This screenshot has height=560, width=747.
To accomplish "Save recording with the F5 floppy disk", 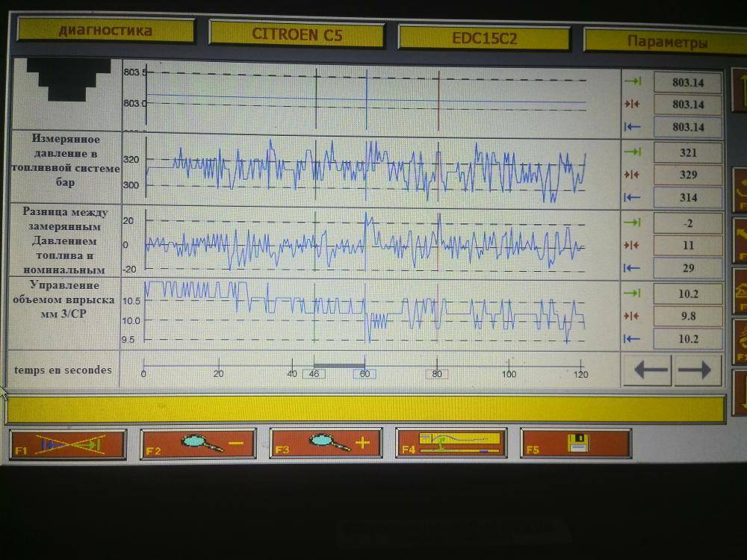I will point(575,443).
